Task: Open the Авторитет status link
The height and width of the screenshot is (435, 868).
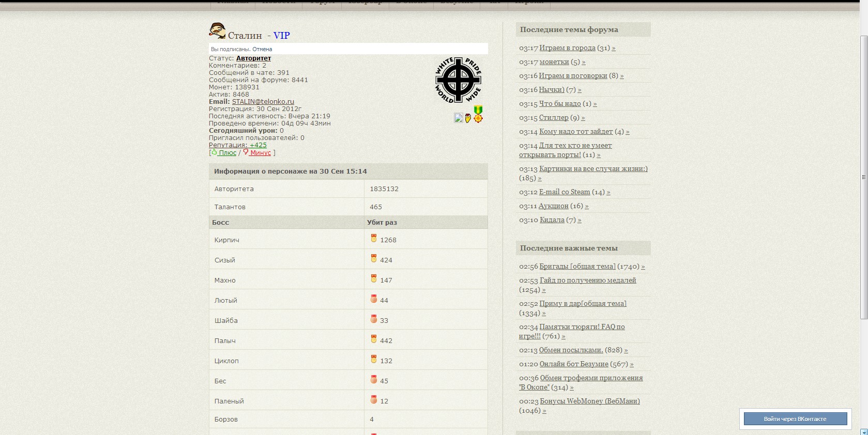Action: pos(253,58)
